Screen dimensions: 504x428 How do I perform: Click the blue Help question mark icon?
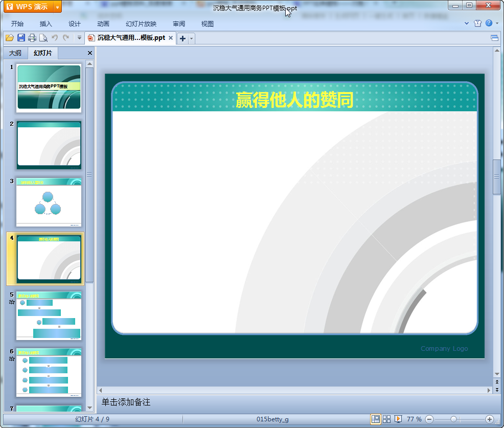click(x=489, y=24)
